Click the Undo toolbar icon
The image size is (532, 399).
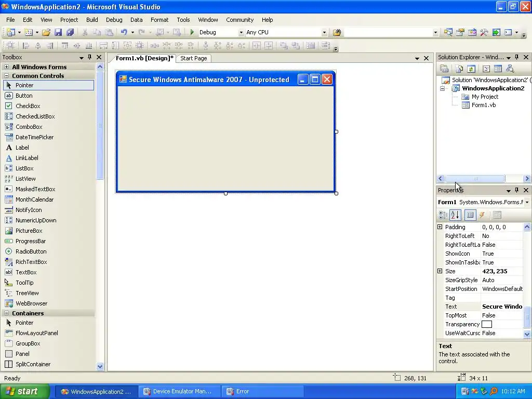(x=124, y=32)
